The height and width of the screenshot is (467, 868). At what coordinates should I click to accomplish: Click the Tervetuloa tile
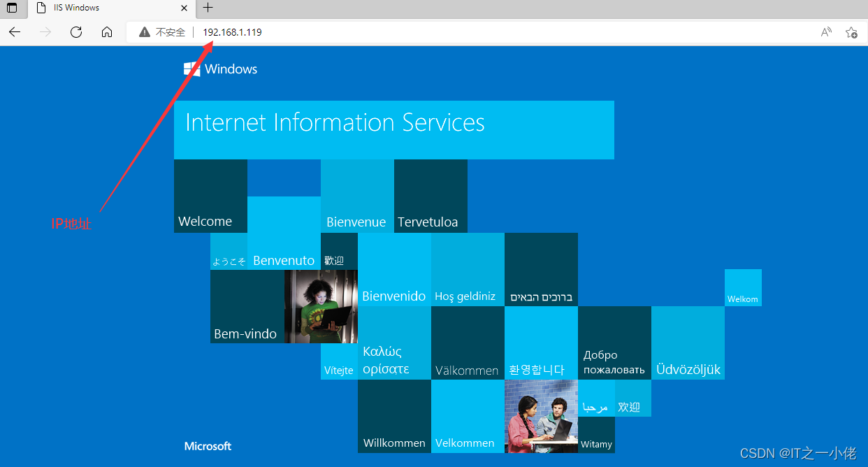[x=431, y=196]
